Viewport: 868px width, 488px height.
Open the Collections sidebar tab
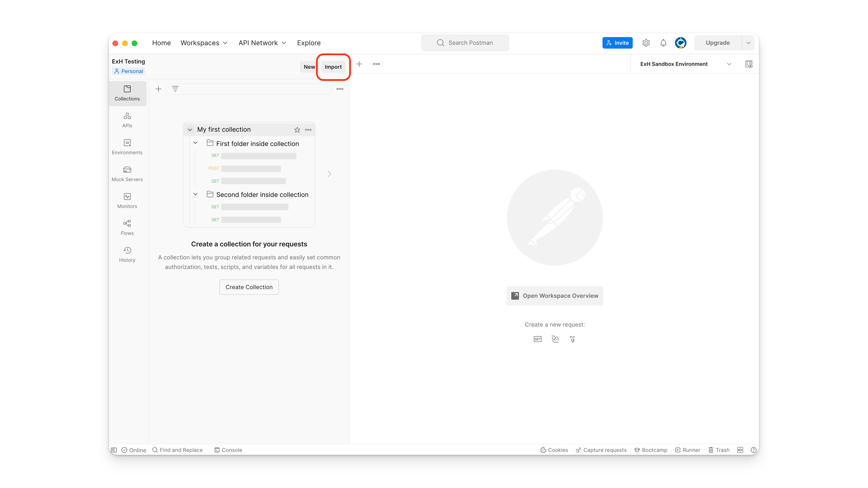[x=127, y=93]
